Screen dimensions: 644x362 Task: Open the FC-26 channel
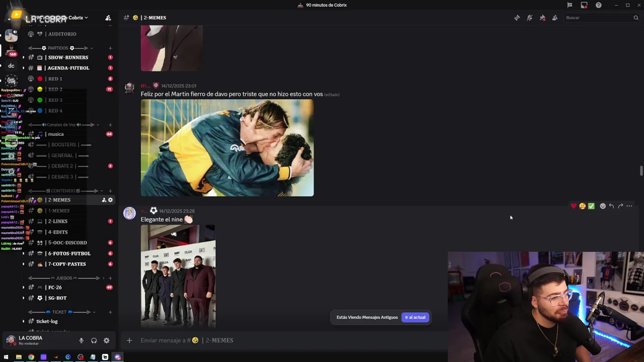(55, 288)
